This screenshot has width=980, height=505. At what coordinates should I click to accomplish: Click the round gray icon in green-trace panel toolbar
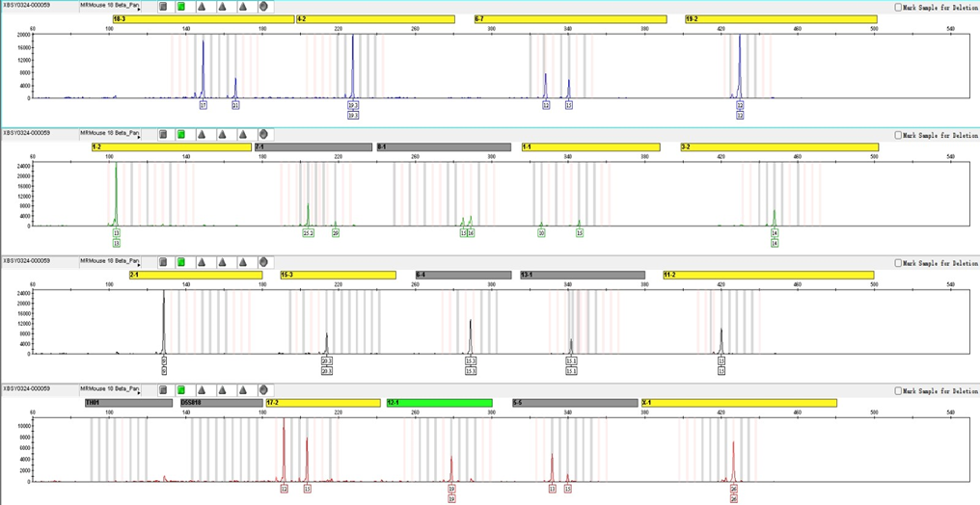263,134
